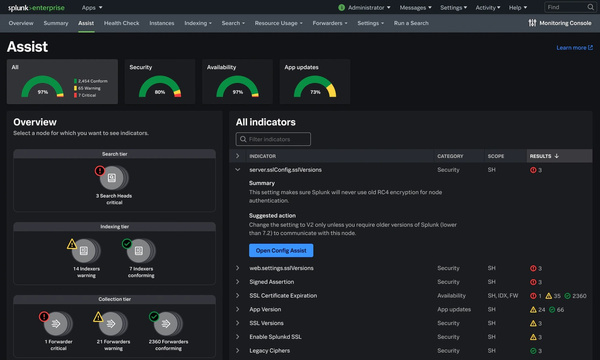Open the Search navigation menu
The image size is (600, 360).
[233, 23]
